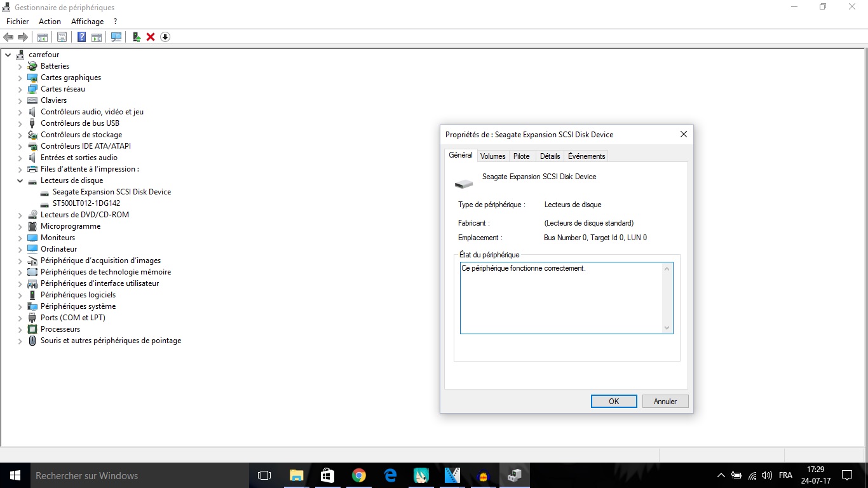This screenshot has width=868, height=488.
Task: Expand Lecteurs de DVD/CD-ROM
Action: (20, 215)
